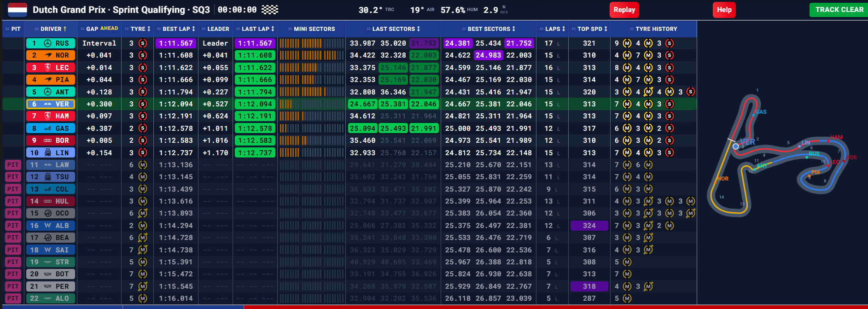The image size is (868, 309).
Task: Click the Williams logo beside ALB
Action: coord(47,226)
